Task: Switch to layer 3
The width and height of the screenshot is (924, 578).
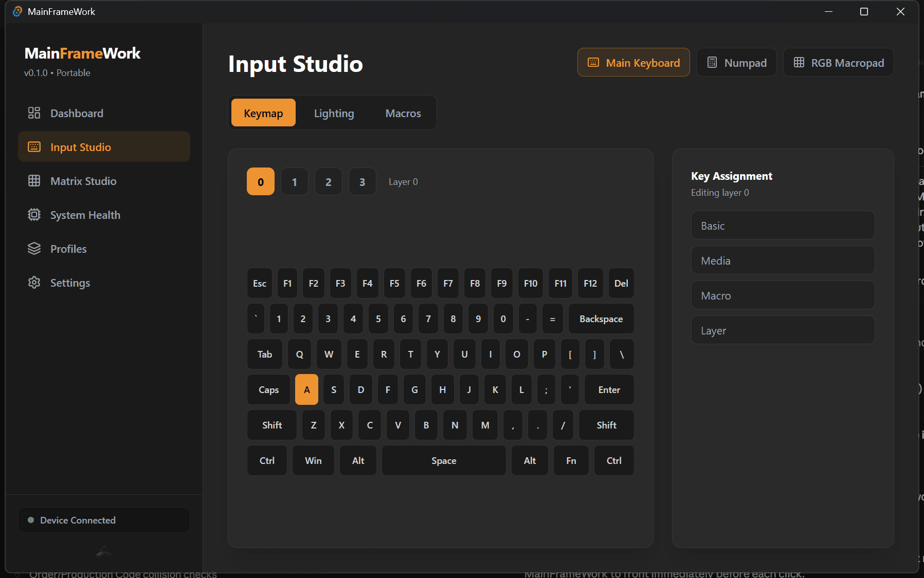Action: (363, 181)
